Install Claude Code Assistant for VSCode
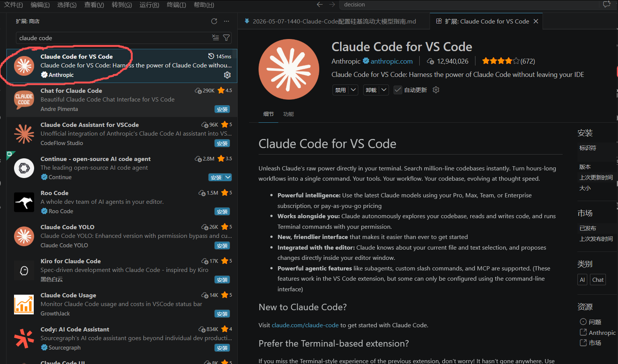 pyautogui.click(x=222, y=143)
